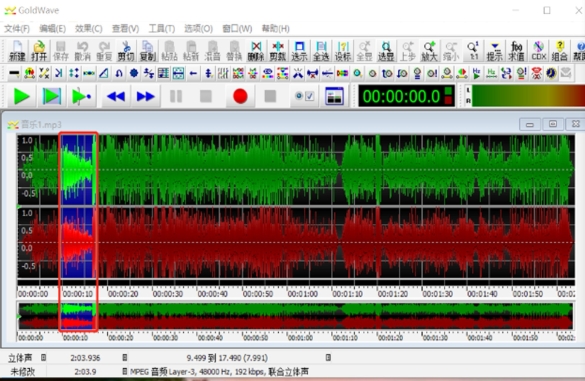Start playback with the green Play button
Image resolution: width=585 pixels, height=381 pixels.
click(21, 97)
